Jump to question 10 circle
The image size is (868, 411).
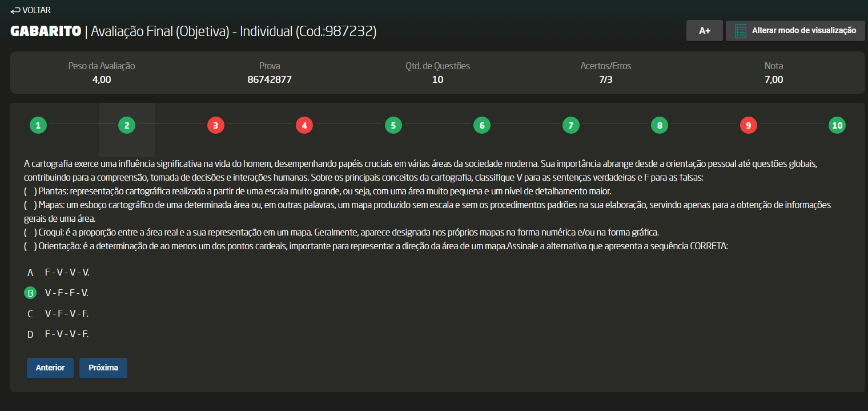(837, 125)
